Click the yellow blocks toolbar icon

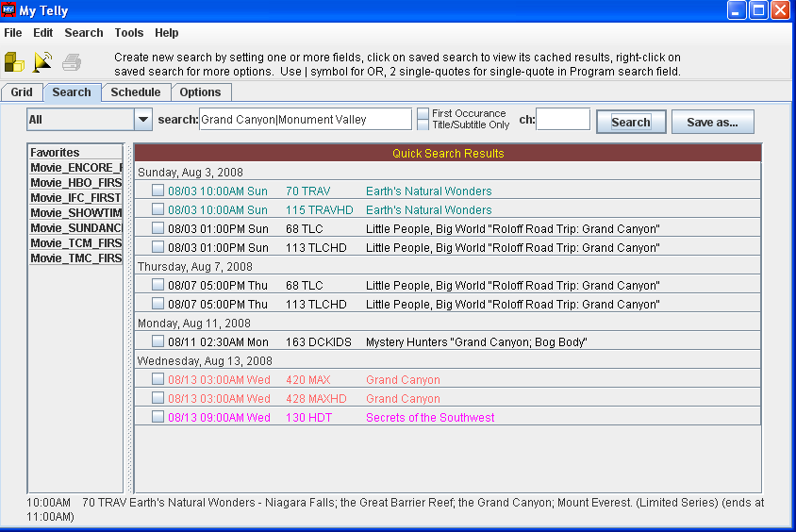click(14, 62)
